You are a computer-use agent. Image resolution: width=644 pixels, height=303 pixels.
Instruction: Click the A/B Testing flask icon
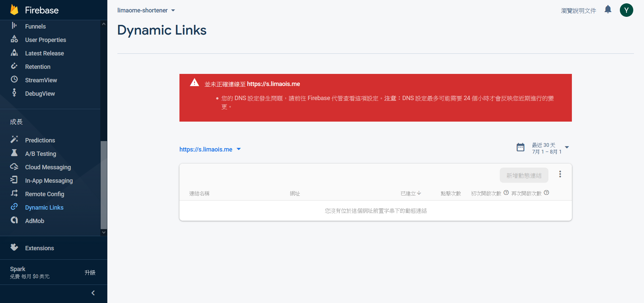pyautogui.click(x=14, y=153)
